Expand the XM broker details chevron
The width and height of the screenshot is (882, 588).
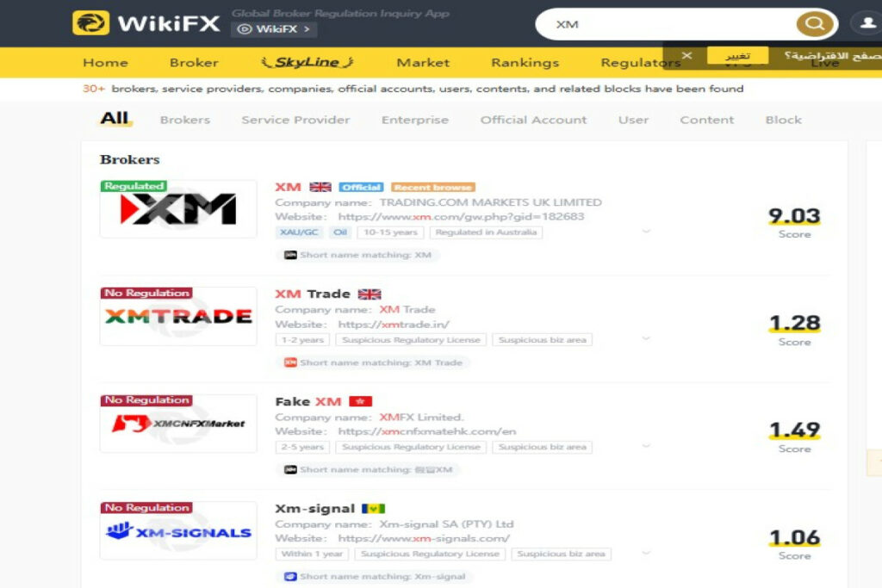coord(646,231)
